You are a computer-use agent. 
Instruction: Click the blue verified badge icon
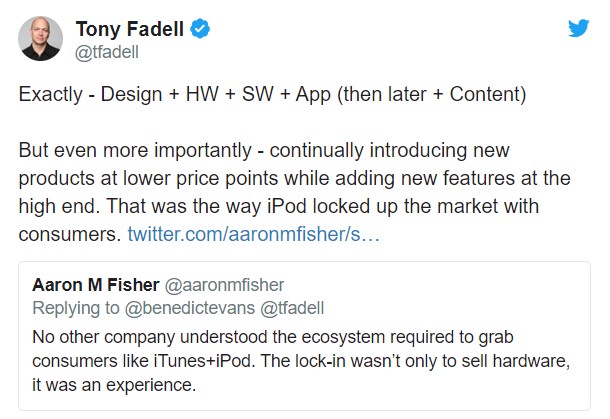point(200,30)
